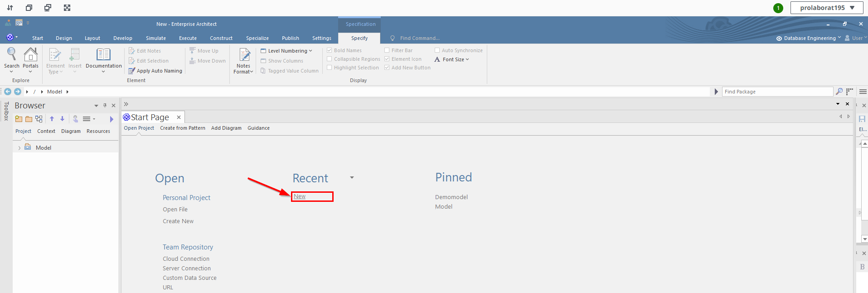Click the hand pointer icon in Browser toolbar
Viewport: 868px width, 293px height.
pos(75,119)
